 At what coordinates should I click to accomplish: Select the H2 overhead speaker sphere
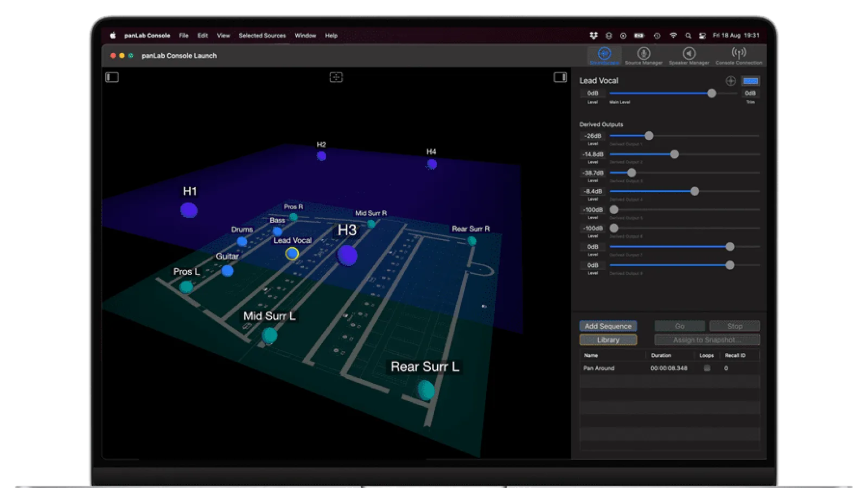321,156
